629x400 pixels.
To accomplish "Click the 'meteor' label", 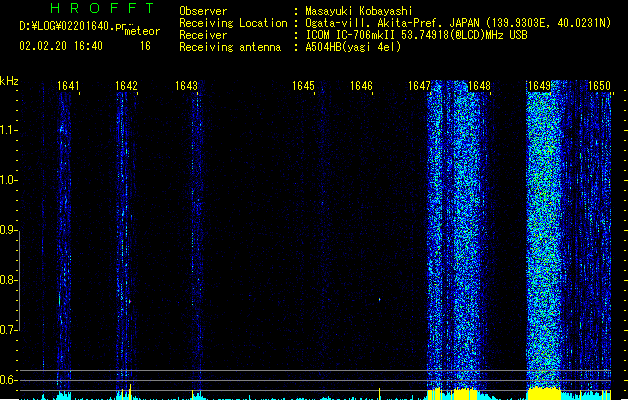I will point(142,31).
